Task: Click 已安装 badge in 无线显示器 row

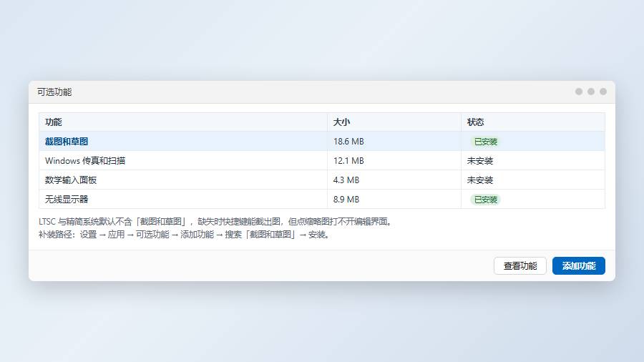Action: (485, 200)
